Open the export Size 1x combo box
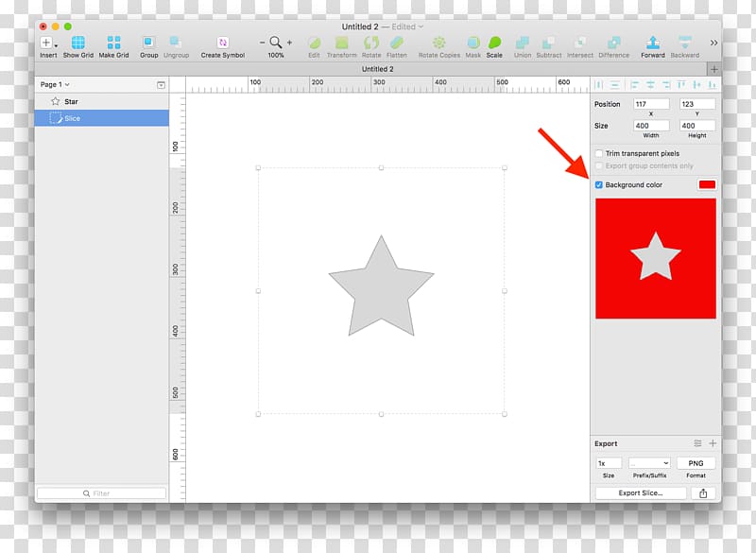The width and height of the screenshot is (756, 553). click(609, 463)
